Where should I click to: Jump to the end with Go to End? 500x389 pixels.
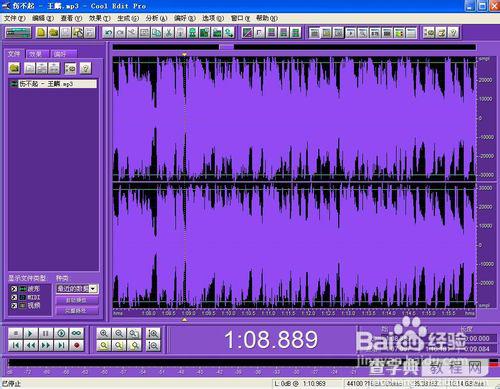(61, 345)
